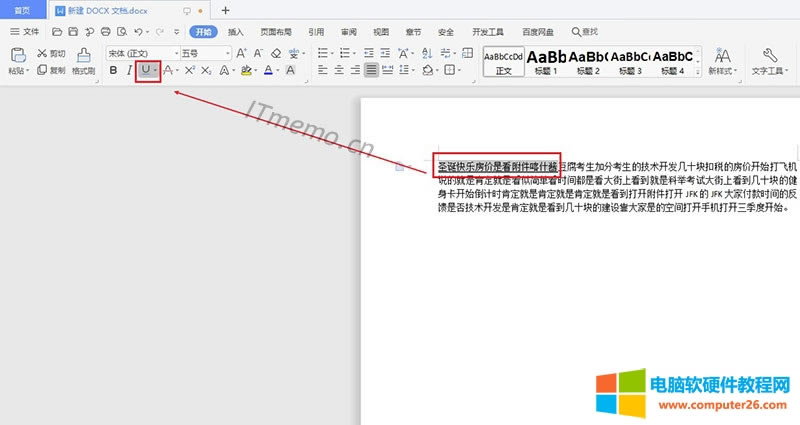Select justified paragraph alignment icon

(371, 70)
